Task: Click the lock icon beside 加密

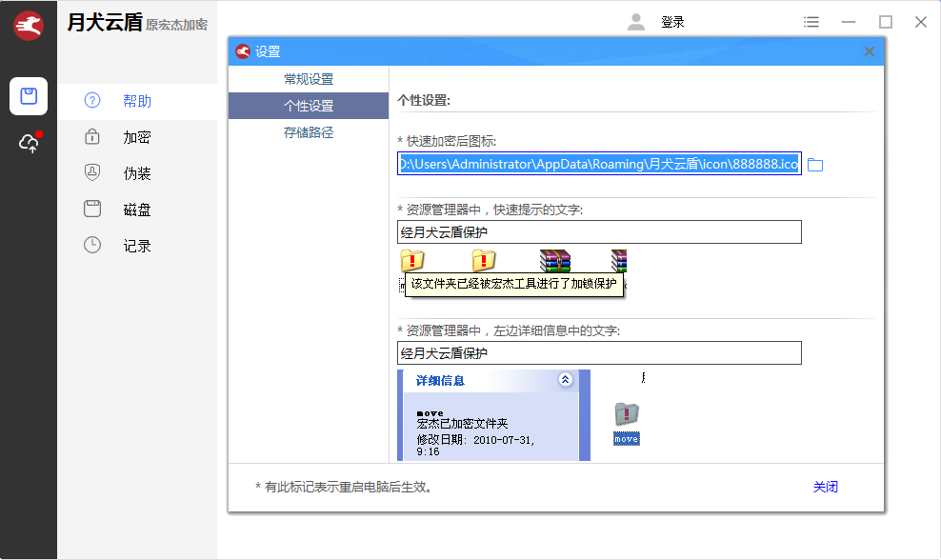Action: click(x=92, y=137)
